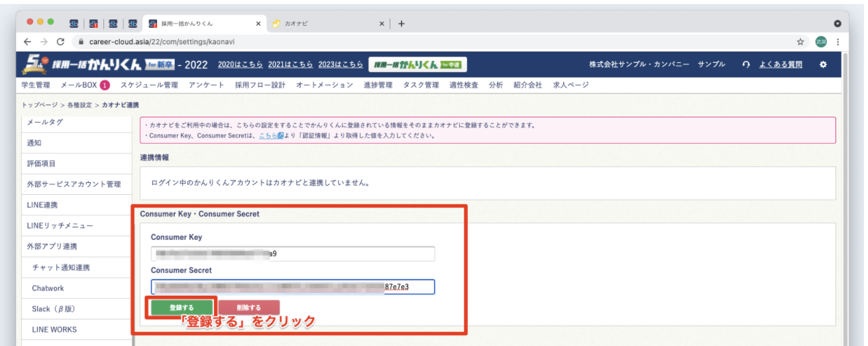Viewport: 868px width, 346px height.
Task: Open the スケジュール管理 menu
Action: point(149,85)
